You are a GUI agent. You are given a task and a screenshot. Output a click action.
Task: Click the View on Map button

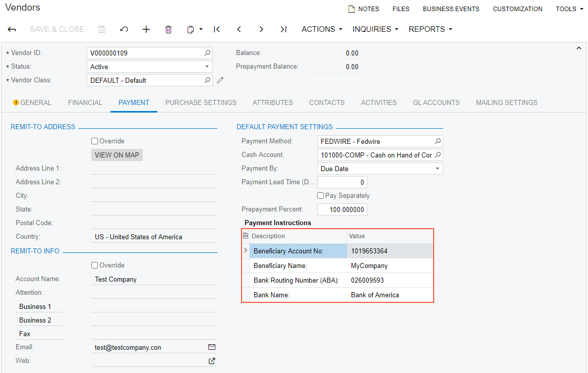point(117,155)
